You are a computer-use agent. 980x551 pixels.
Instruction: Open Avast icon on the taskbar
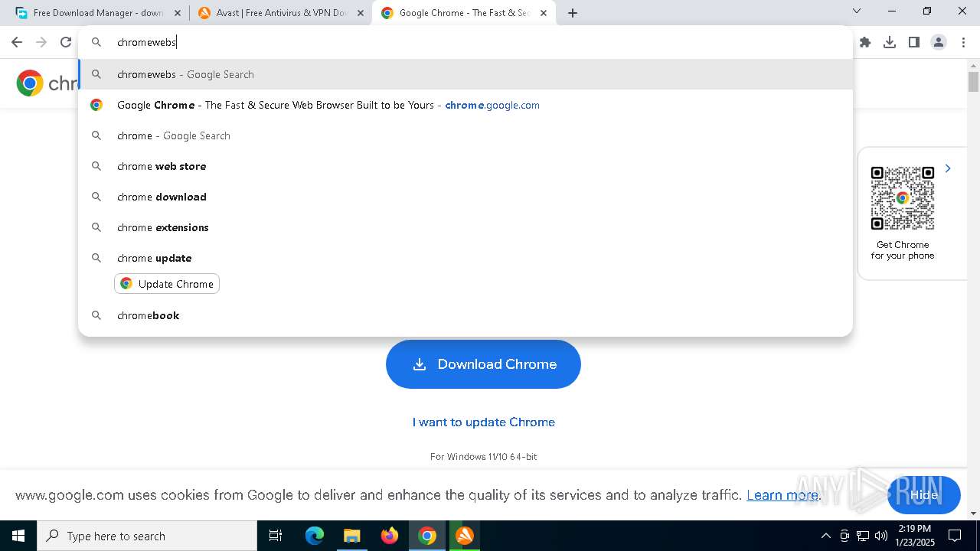click(x=465, y=536)
